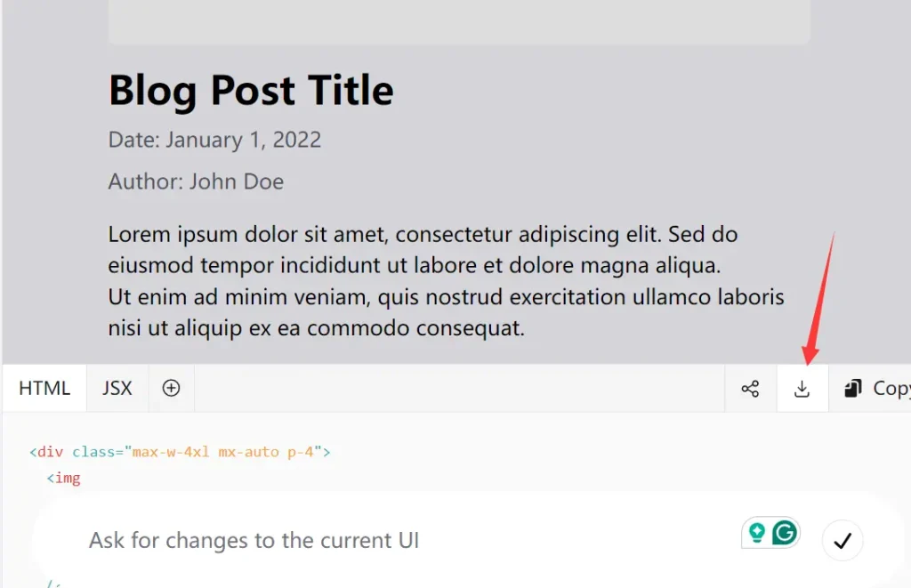911x588 pixels.
Task: Click the copy-pages icon beside Copy
Action: tap(853, 388)
